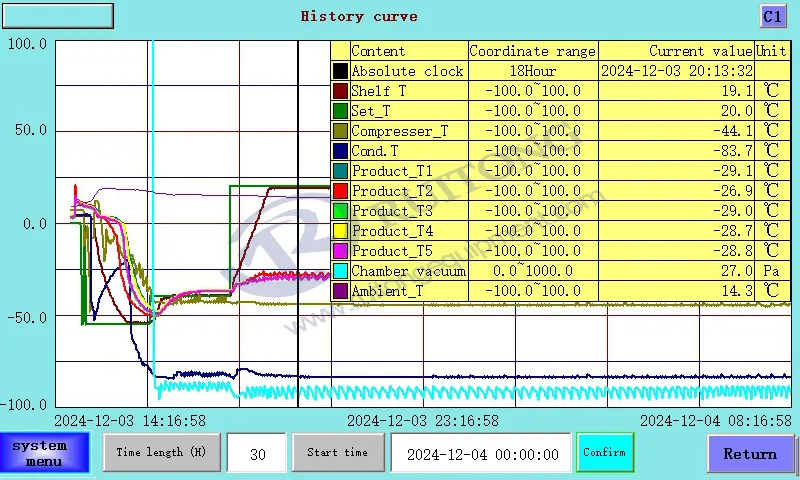
Task: Click the Product_T5 magenta color swatch
Action: click(x=340, y=251)
